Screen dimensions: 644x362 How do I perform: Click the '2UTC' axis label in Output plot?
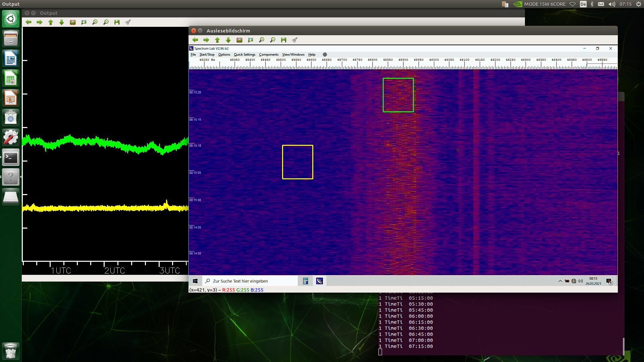tap(115, 270)
